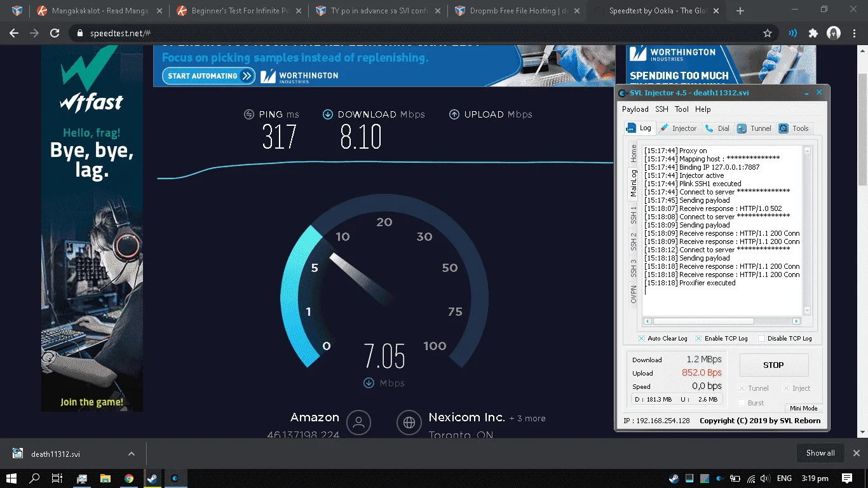Switch to Chrome in the taskbar
This screenshot has width=868, height=488.
129,478
